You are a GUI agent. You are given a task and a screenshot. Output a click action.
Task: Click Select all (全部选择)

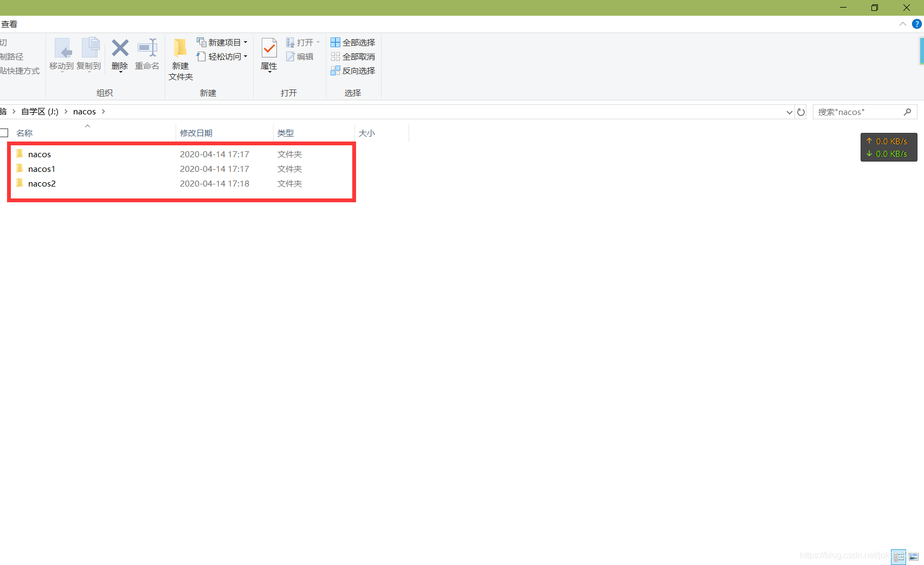pyautogui.click(x=353, y=42)
